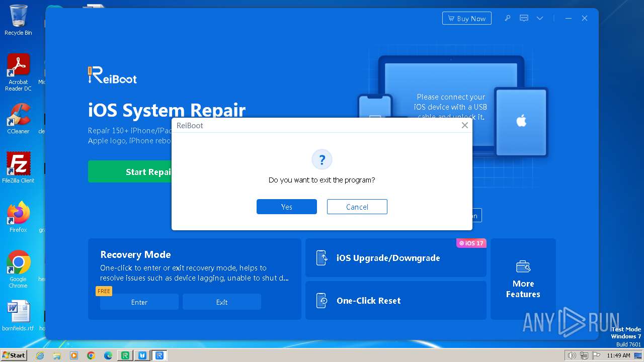644x362 pixels.
Task: Click the Start Repair green button
Action: (131, 171)
